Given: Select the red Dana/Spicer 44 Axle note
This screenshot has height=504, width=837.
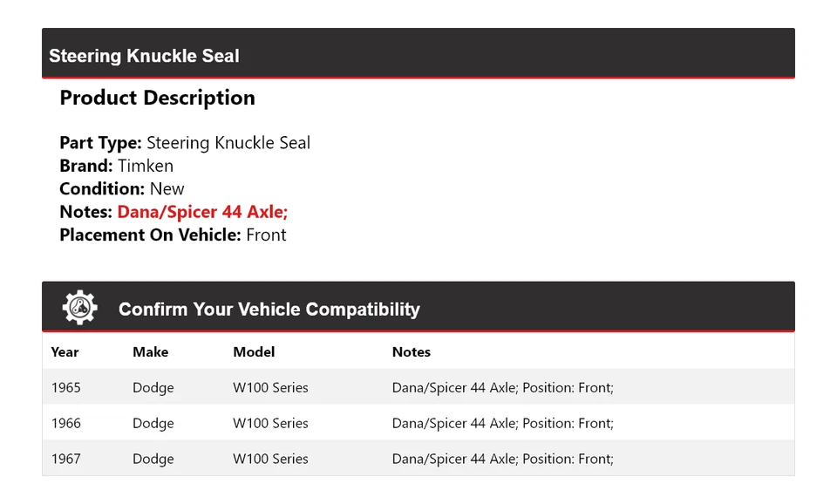Looking at the screenshot, I should tap(202, 212).
